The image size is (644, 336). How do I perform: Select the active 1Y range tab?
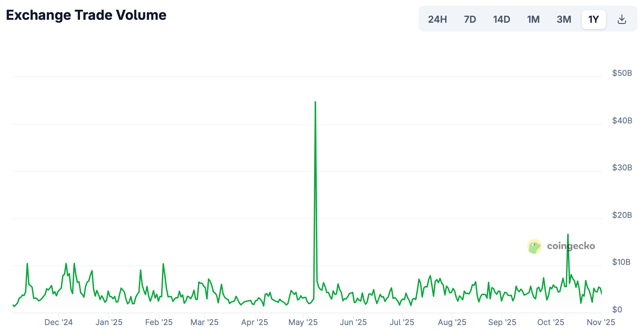594,19
